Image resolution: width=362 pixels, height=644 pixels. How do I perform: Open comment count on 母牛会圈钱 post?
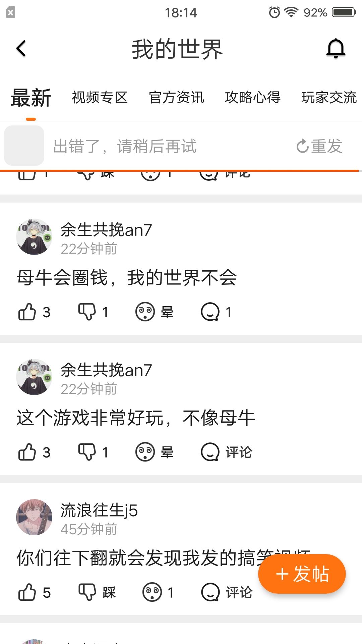click(216, 312)
